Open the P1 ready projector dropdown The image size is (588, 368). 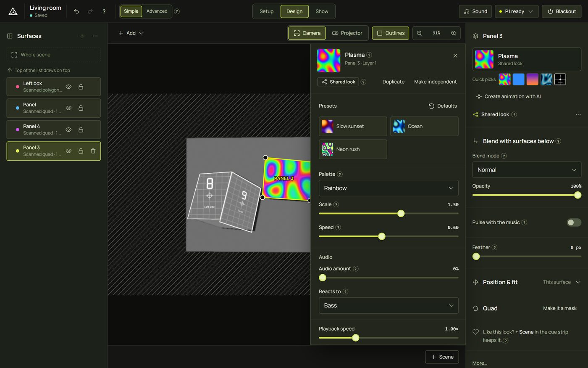click(517, 11)
